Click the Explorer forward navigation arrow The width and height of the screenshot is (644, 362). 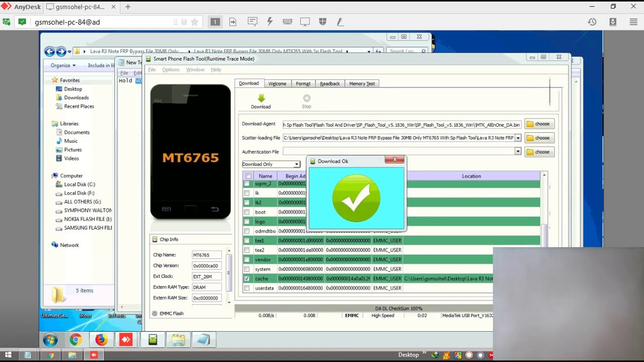(x=61, y=51)
